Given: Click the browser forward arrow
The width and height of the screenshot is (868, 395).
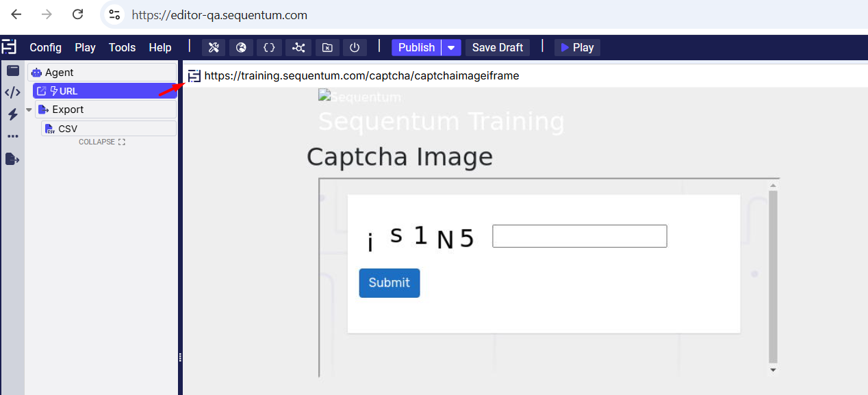Looking at the screenshot, I should tap(47, 14).
